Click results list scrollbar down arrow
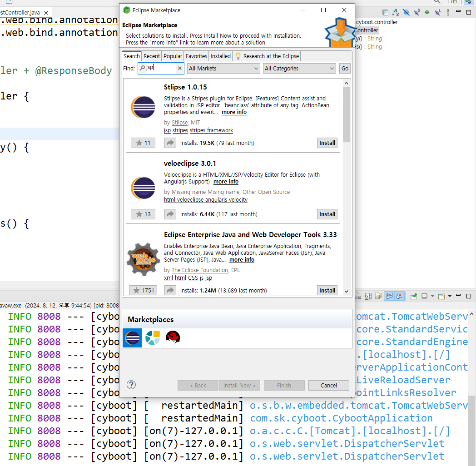476x466 pixels. pos(346,292)
